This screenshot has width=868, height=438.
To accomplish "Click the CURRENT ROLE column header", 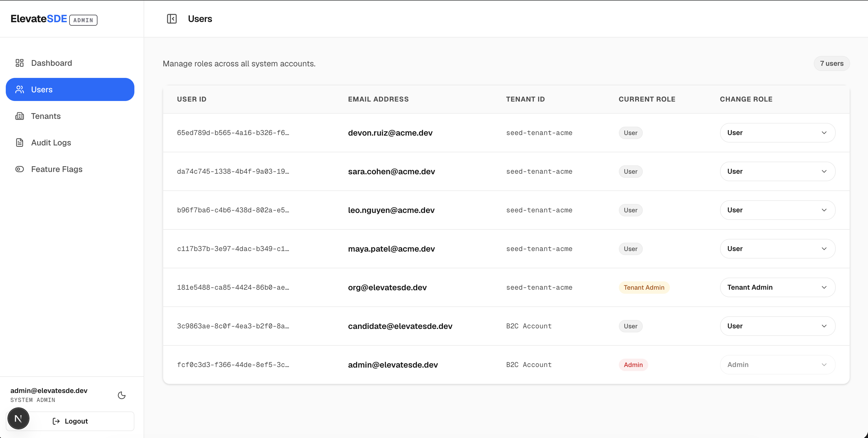I will pos(647,99).
